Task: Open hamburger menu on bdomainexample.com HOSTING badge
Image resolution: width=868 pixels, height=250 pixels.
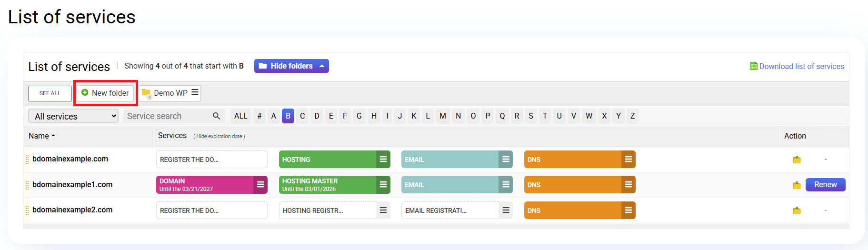Action: click(383, 160)
